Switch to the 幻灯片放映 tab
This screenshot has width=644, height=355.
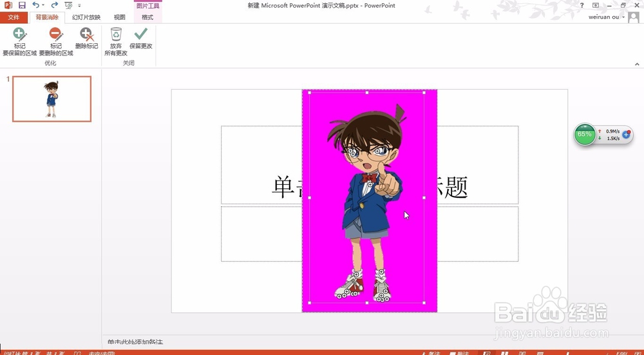click(86, 17)
